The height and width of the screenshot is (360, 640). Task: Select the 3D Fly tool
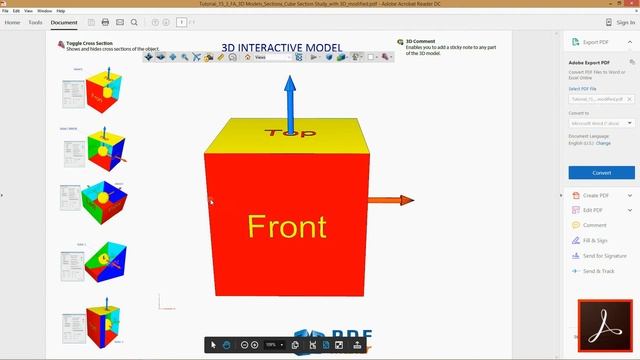[197, 57]
